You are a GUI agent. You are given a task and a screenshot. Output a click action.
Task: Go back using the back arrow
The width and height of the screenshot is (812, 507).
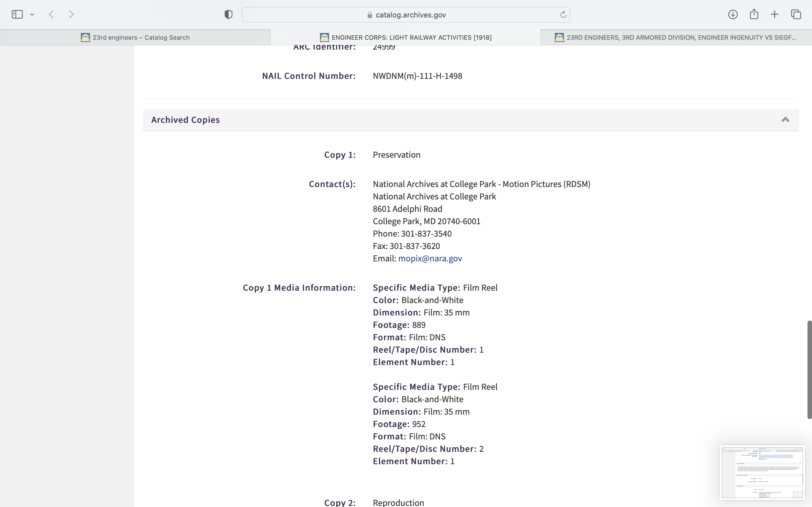pos(51,14)
